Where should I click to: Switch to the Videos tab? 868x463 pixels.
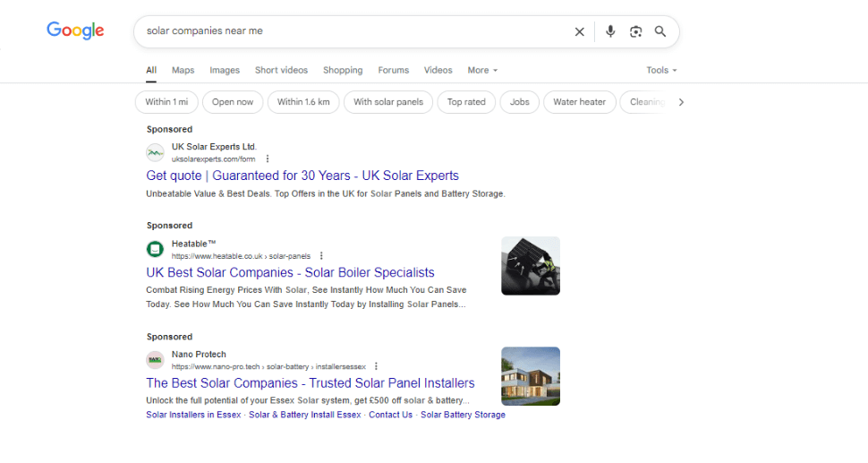tap(438, 71)
